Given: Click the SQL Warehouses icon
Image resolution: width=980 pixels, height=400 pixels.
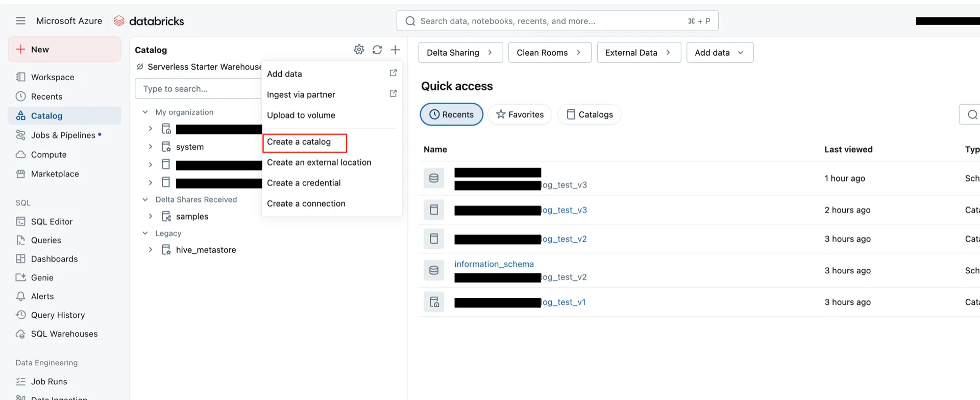Looking at the screenshot, I should point(20,334).
